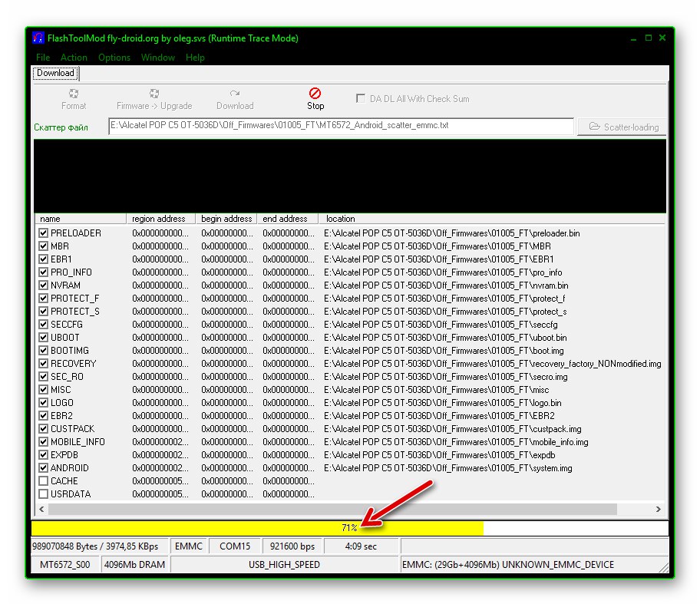Enable DA DL All With Check Sum
Screen dimensions: 700x604
point(361,99)
